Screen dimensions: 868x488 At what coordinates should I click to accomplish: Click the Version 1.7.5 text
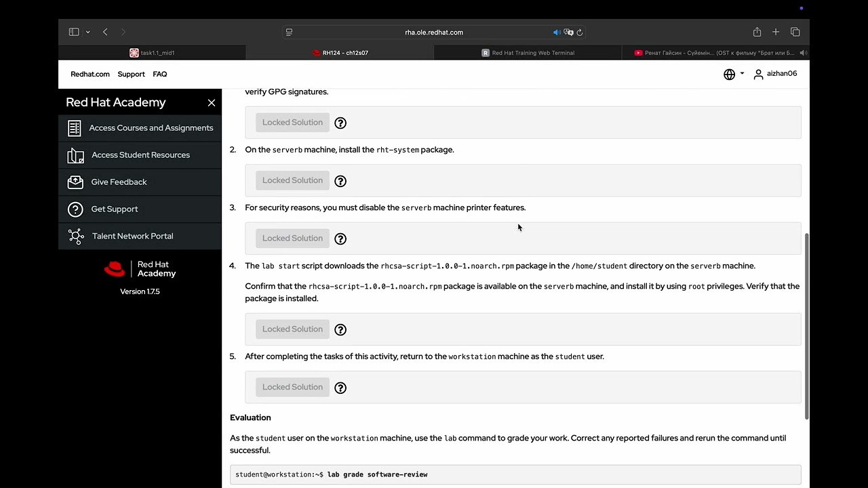(140, 291)
